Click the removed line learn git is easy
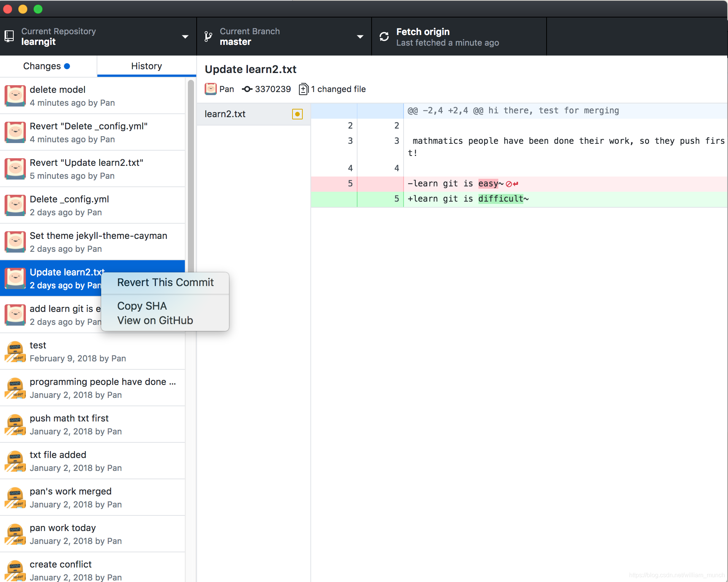 point(519,184)
